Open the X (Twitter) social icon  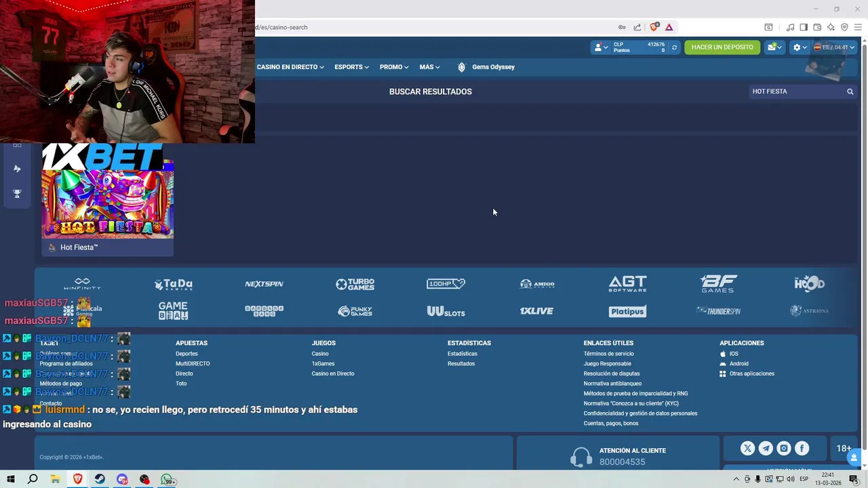click(747, 448)
